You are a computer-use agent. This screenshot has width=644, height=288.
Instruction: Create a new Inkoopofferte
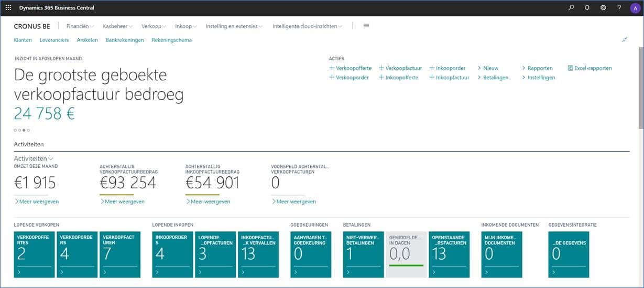click(398, 78)
